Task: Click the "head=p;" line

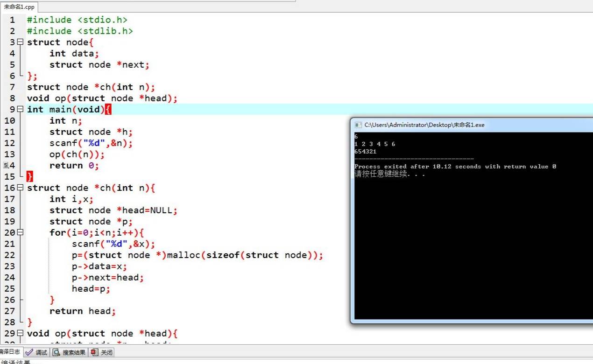Action: click(91, 288)
